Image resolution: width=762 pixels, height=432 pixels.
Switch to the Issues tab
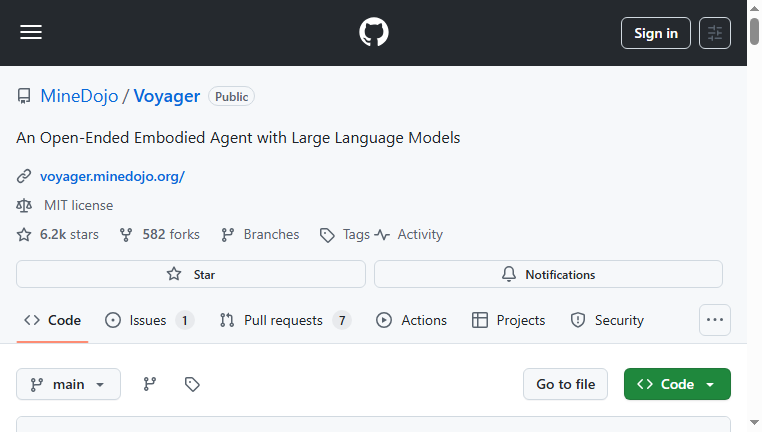(x=149, y=320)
